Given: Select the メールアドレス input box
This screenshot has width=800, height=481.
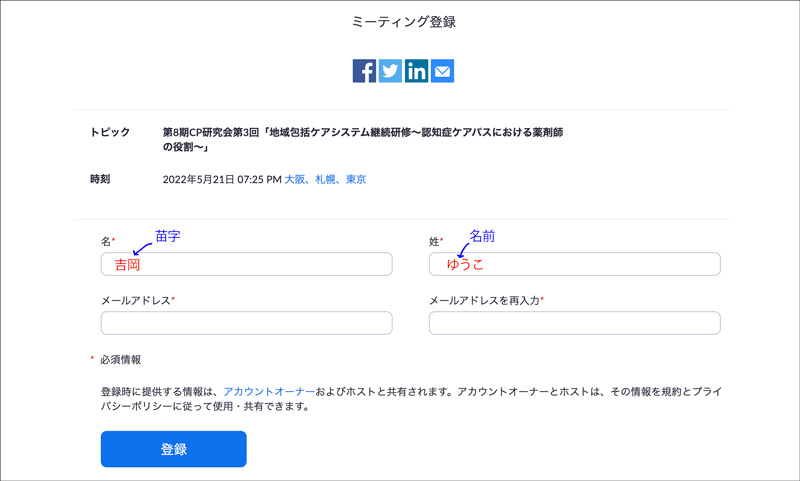Looking at the screenshot, I should (x=246, y=323).
